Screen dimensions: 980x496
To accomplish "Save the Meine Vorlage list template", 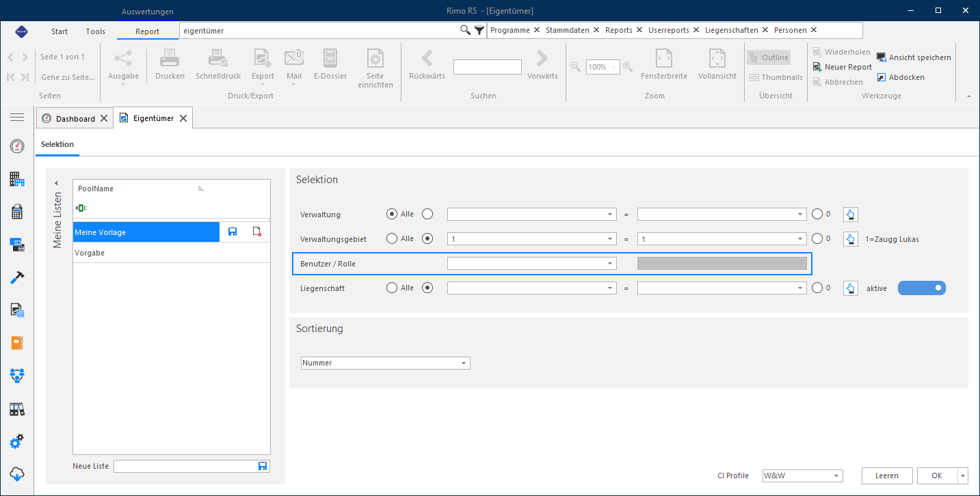I will 233,232.
